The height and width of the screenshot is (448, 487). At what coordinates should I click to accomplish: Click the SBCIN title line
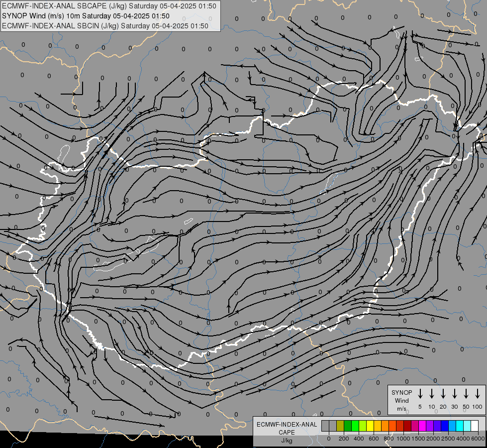coord(105,26)
